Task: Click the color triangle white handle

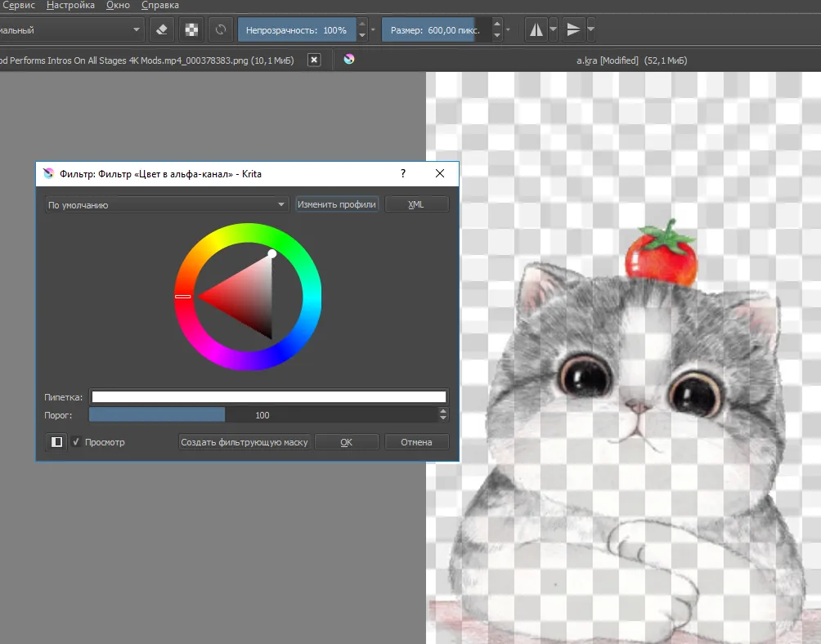Action: (x=272, y=253)
